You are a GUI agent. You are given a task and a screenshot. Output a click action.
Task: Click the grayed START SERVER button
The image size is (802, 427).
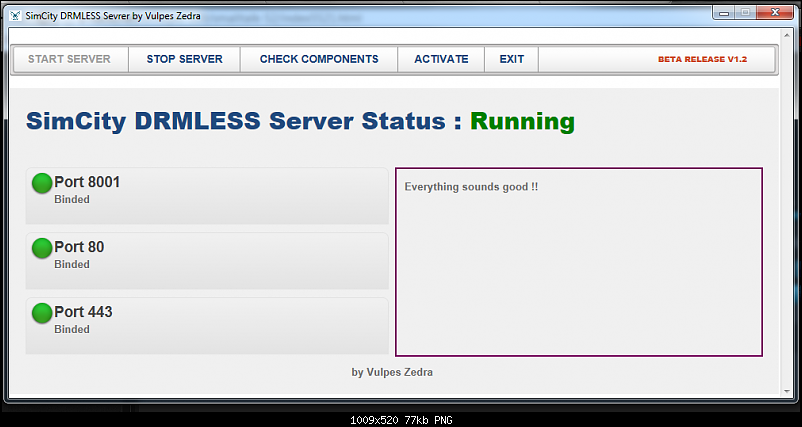click(x=70, y=59)
